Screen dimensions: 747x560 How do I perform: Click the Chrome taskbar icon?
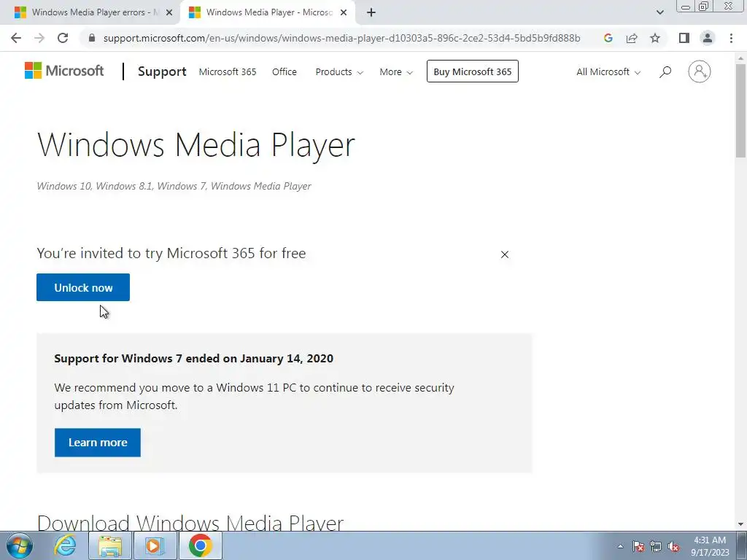point(200,545)
